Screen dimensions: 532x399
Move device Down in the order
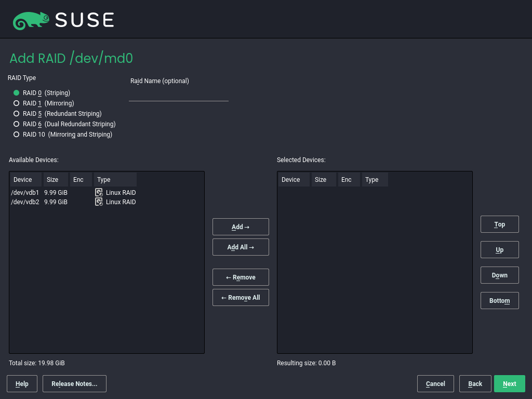(499, 275)
